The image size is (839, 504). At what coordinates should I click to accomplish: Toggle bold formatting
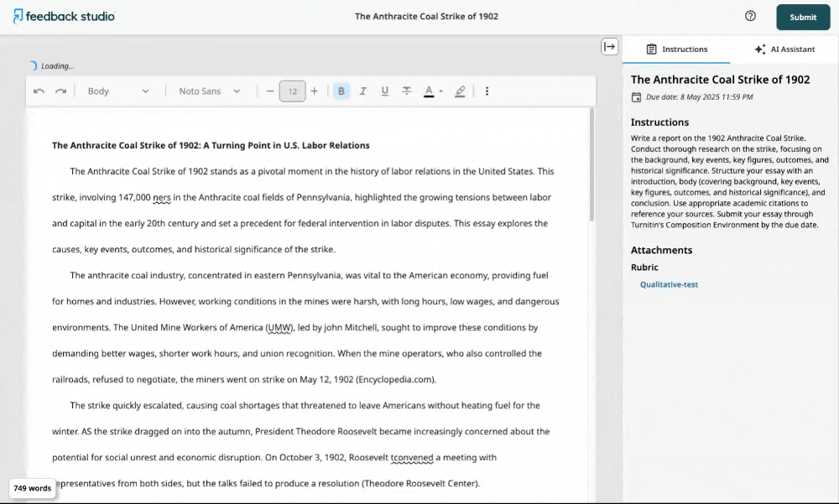click(341, 91)
